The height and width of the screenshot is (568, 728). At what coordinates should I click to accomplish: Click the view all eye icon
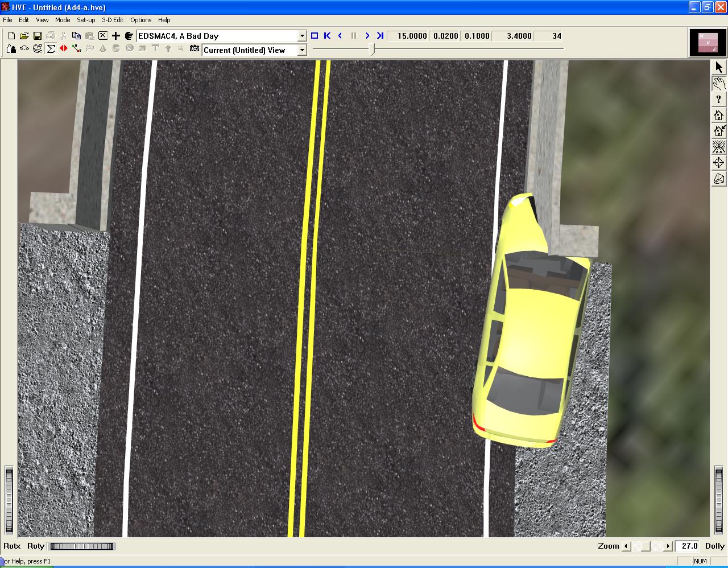[719, 147]
